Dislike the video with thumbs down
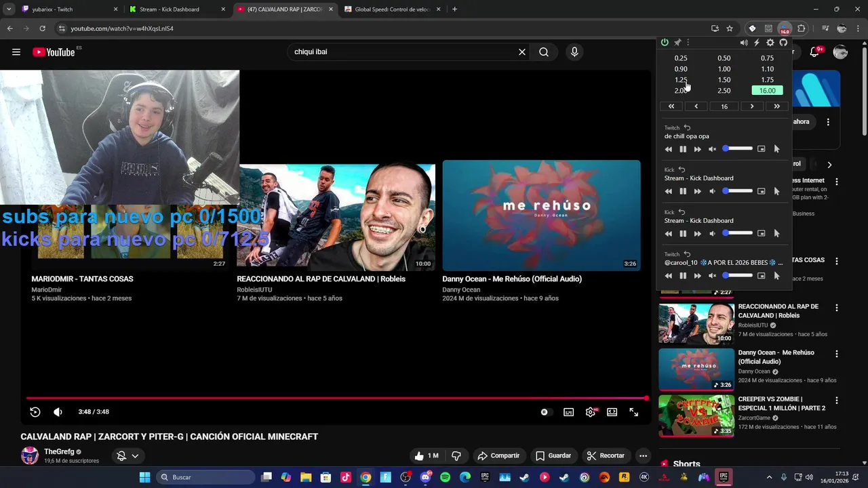 [456, 456]
